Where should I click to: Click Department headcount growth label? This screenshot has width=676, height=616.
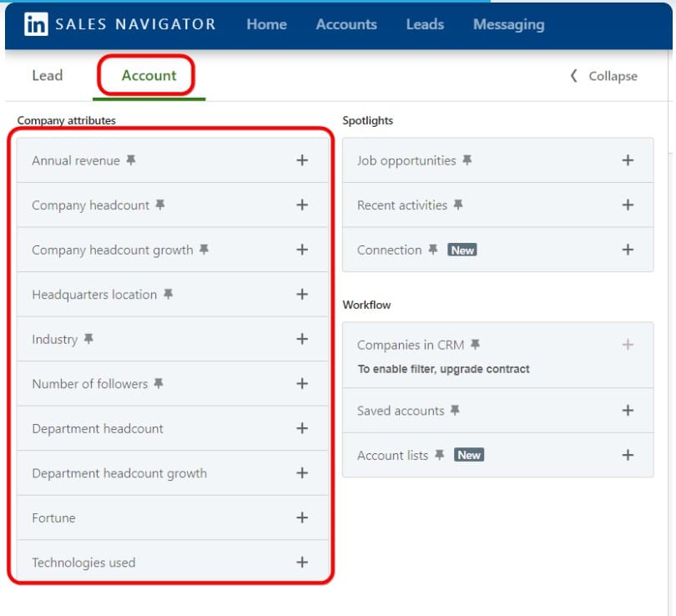(119, 473)
